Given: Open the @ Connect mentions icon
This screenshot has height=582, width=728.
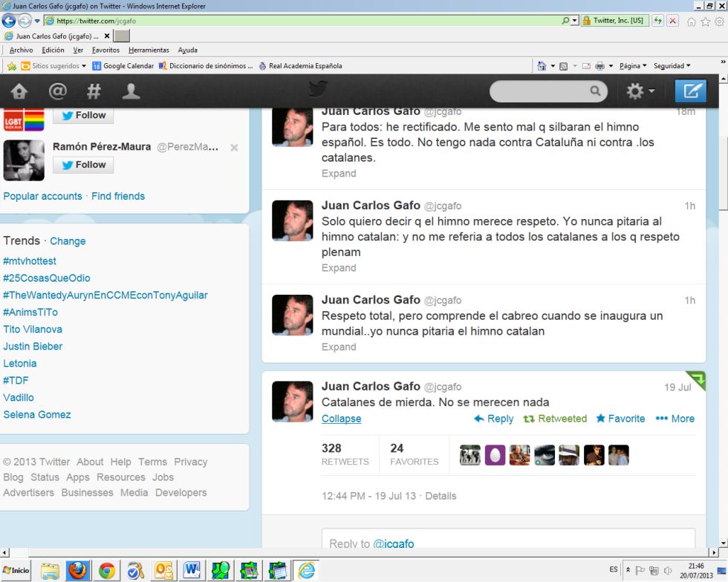Looking at the screenshot, I should click(x=58, y=91).
